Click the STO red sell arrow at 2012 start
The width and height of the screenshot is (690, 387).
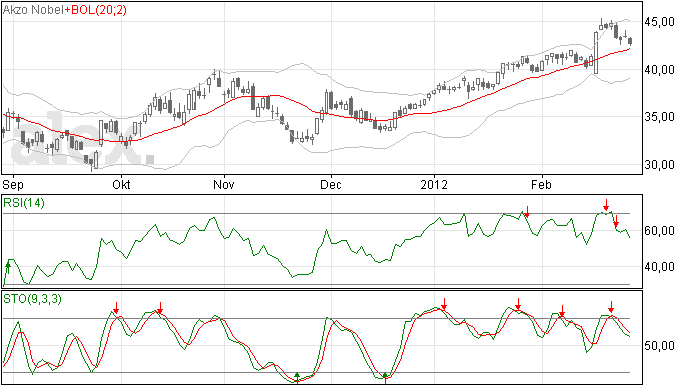(444, 304)
